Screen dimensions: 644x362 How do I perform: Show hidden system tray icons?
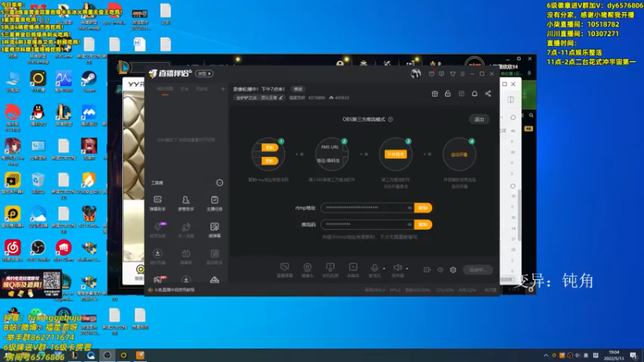point(546,356)
